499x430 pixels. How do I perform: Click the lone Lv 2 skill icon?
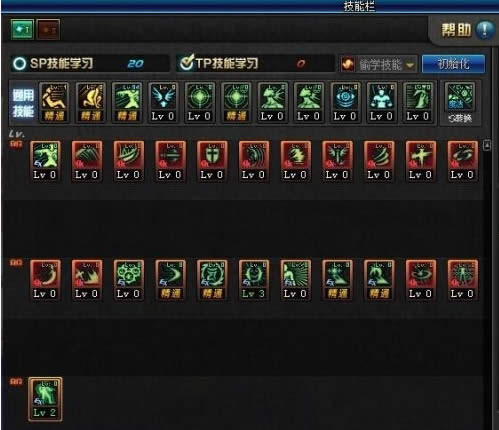45,399
